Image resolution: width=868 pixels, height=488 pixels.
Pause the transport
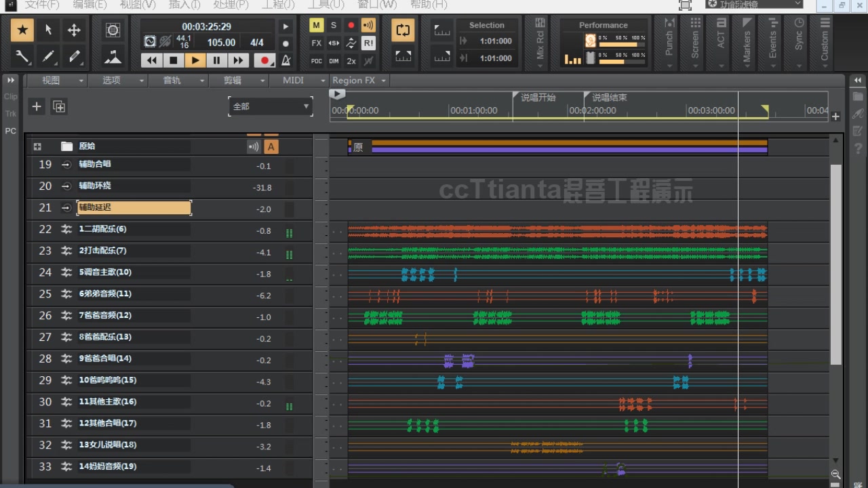pos(216,60)
